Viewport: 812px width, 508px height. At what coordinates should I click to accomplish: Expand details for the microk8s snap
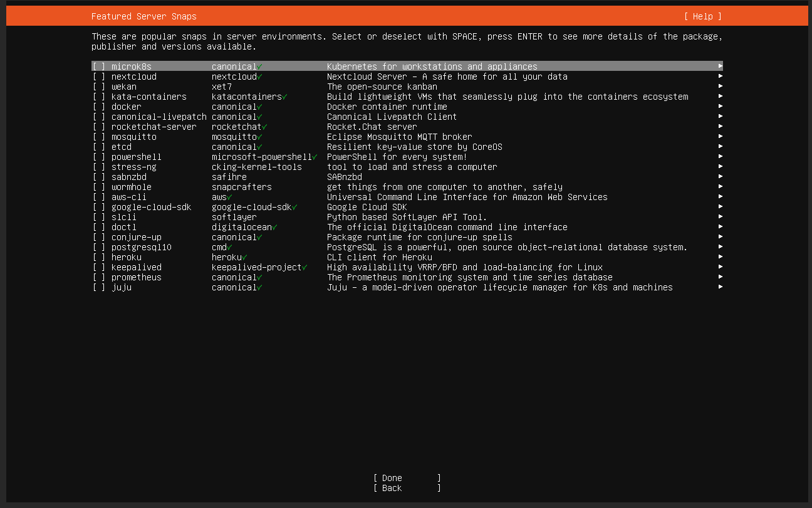click(721, 66)
